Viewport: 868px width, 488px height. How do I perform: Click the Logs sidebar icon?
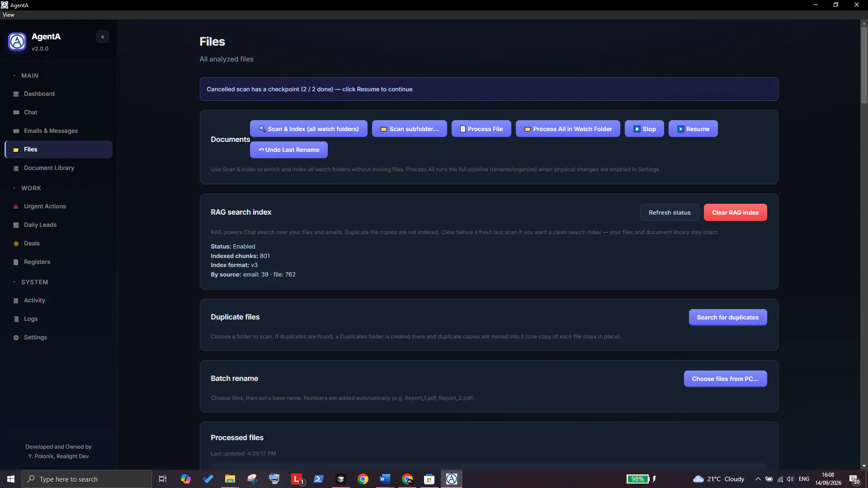[16, 319]
